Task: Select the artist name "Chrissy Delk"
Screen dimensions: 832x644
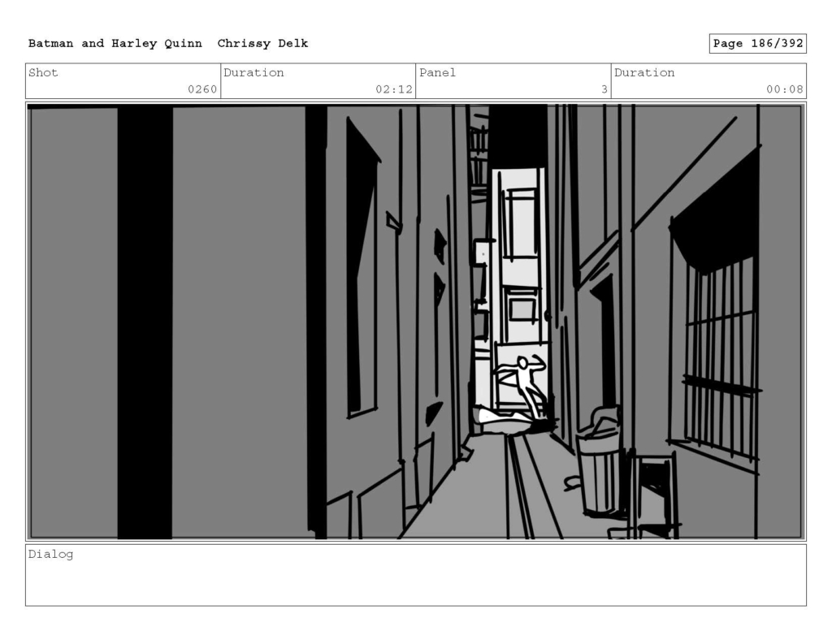Action: coord(262,44)
